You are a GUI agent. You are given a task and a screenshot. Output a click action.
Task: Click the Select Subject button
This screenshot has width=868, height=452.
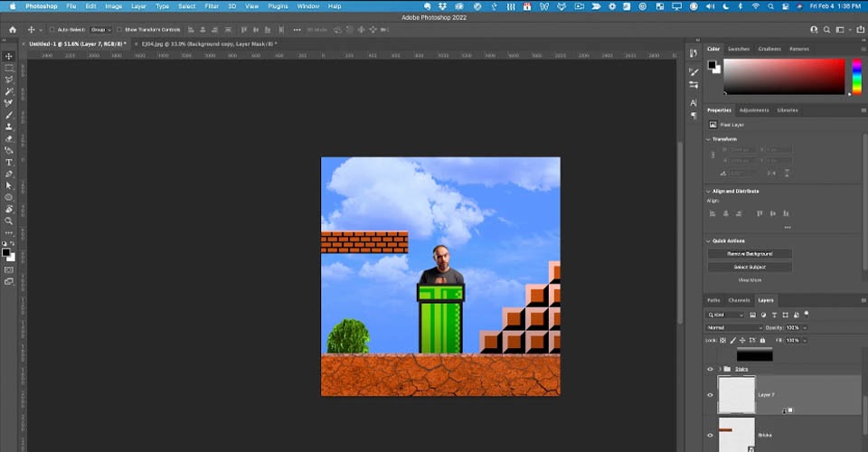pyautogui.click(x=750, y=268)
